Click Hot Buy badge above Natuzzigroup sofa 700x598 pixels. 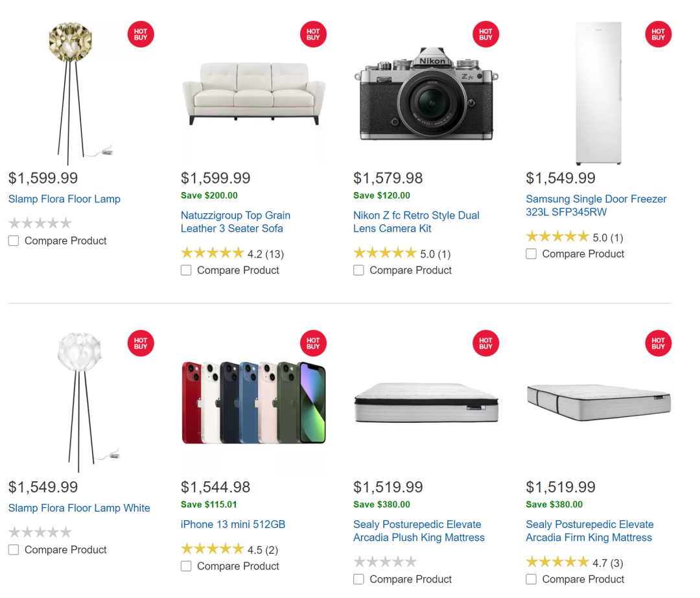point(313,34)
